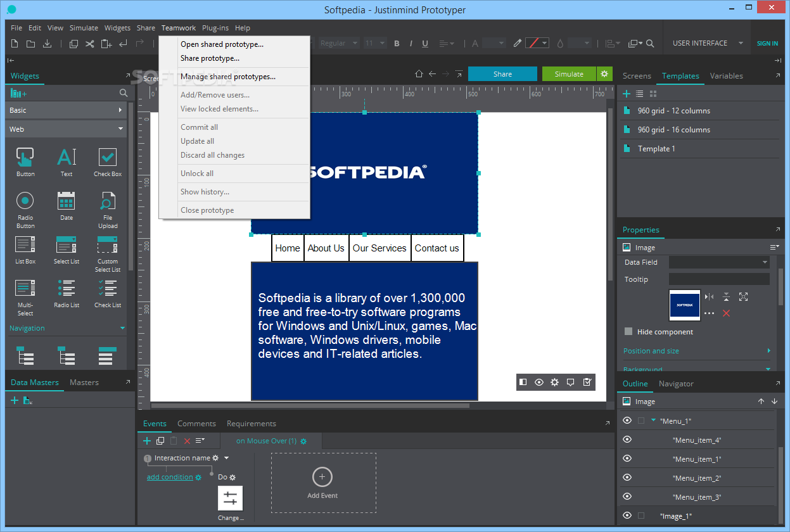Click the Save download-arrow toolbar icon
This screenshot has width=790, height=532.
point(47,44)
